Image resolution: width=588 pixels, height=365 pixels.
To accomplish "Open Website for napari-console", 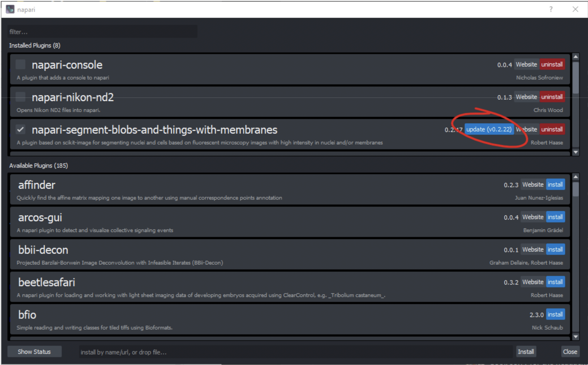I will [x=526, y=65].
